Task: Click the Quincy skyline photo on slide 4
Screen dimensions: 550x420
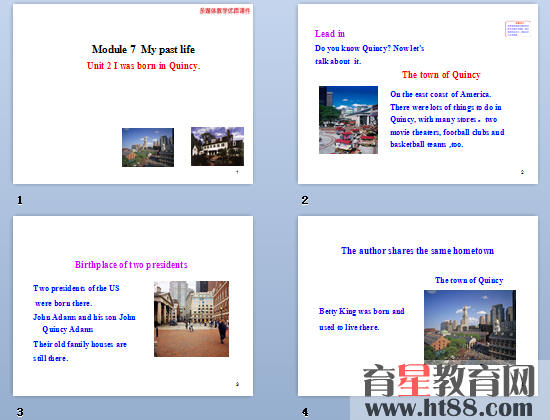Action: click(470, 326)
